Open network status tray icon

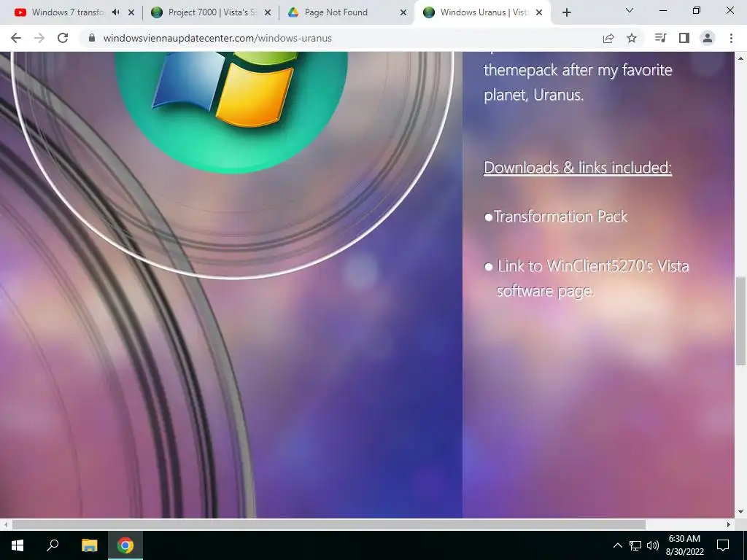(635, 545)
